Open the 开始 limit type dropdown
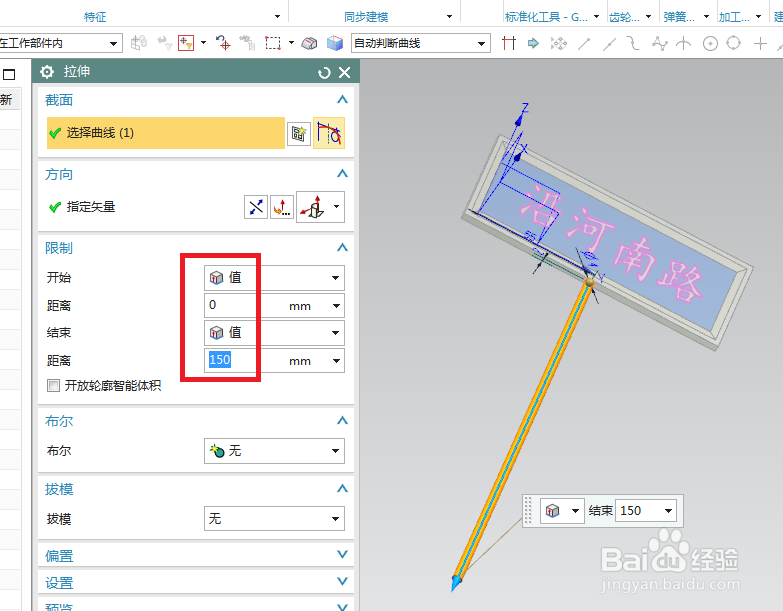This screenshot has height=611, width=783. [x=274, y=278]
